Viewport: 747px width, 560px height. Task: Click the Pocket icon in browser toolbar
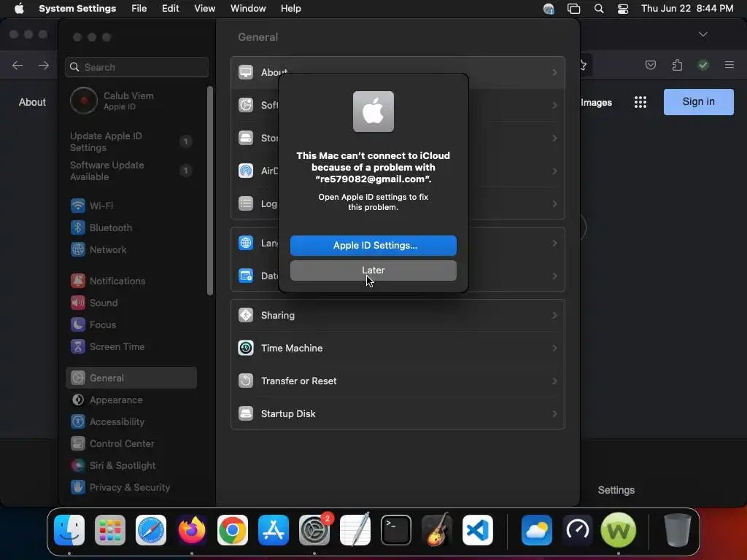[650, 65]
